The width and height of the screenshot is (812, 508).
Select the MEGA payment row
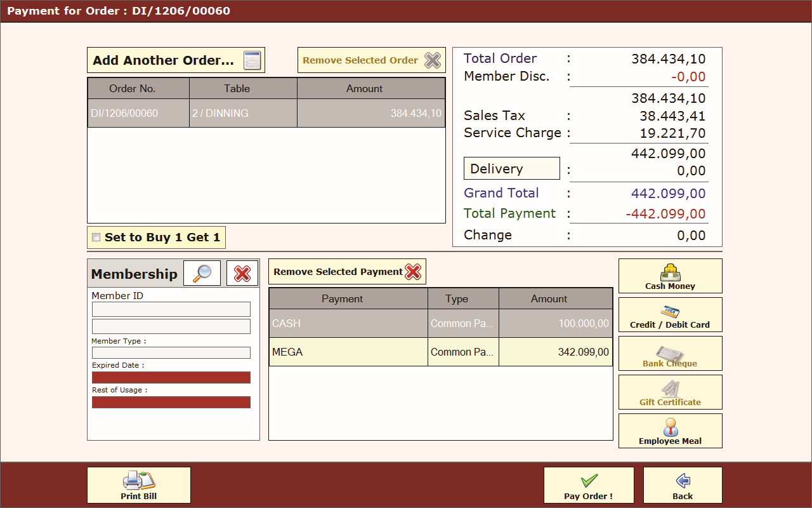tap(441, 352)
